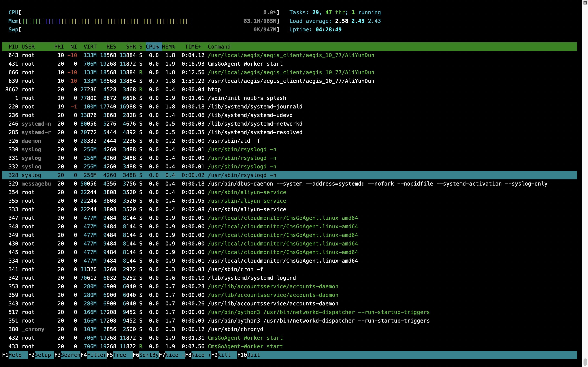Open F4 Filter option
The image size is (588, 367).
pos(96,355)
